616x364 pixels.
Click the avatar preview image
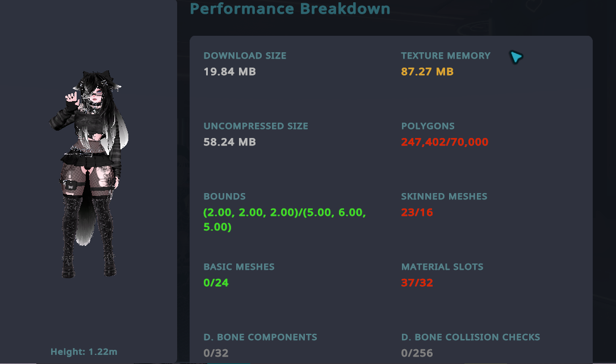coord(91,173)
